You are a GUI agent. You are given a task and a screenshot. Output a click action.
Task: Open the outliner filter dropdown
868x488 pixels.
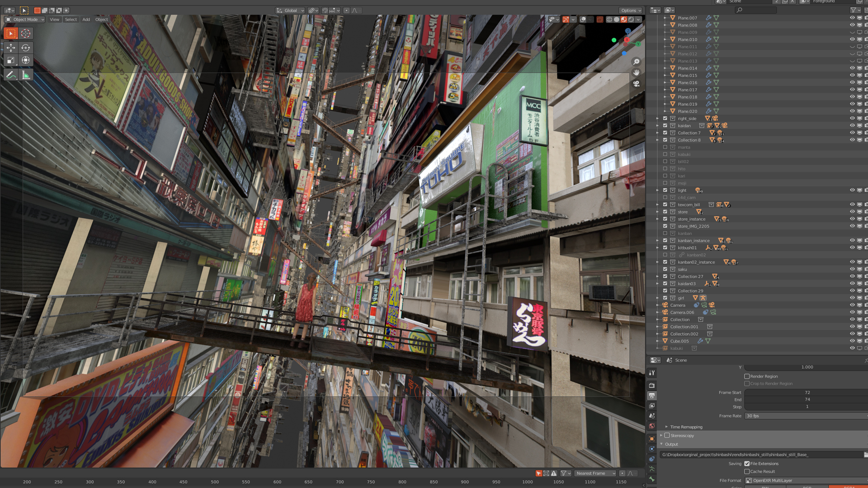855,10
